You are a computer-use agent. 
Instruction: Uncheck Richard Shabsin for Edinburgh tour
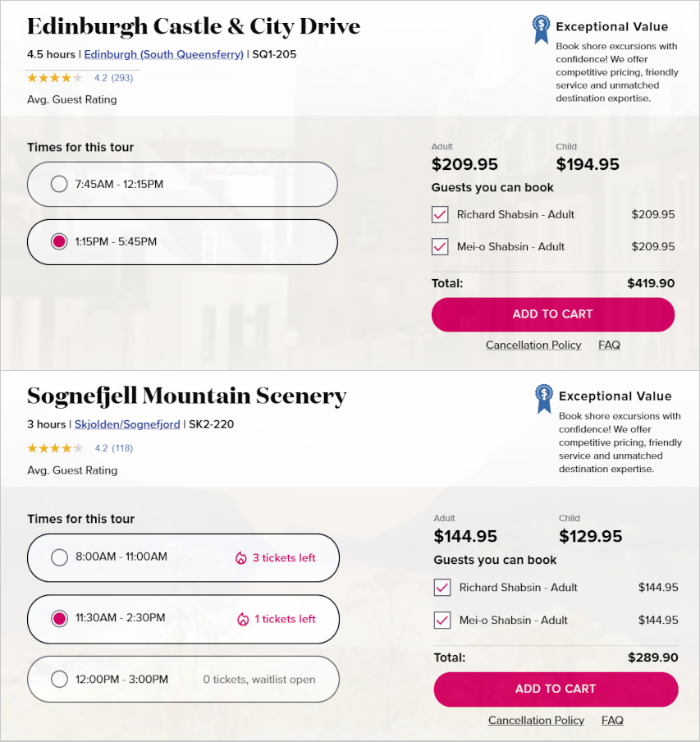pyautogui.click(x=440, y=215)
